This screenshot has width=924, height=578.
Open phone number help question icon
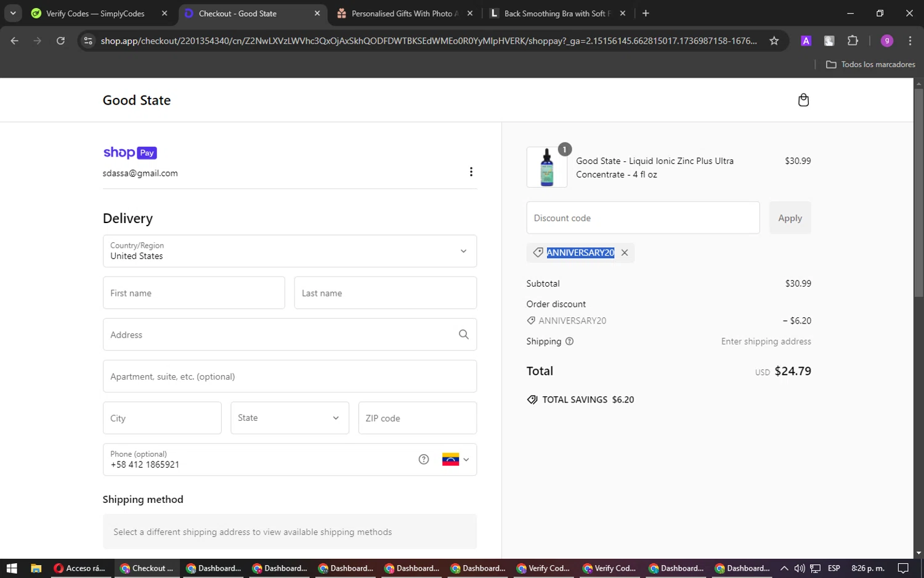click(x=424, y=459)
